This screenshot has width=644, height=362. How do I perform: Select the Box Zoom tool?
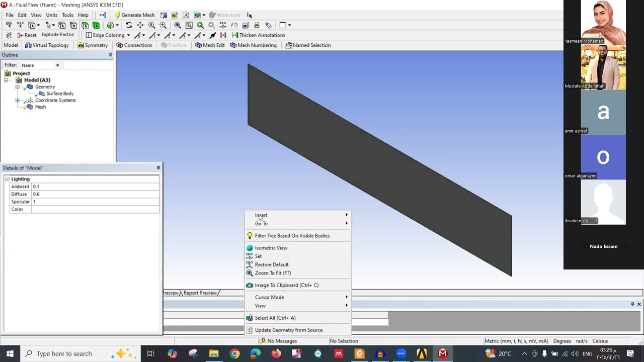pos(163,25)
